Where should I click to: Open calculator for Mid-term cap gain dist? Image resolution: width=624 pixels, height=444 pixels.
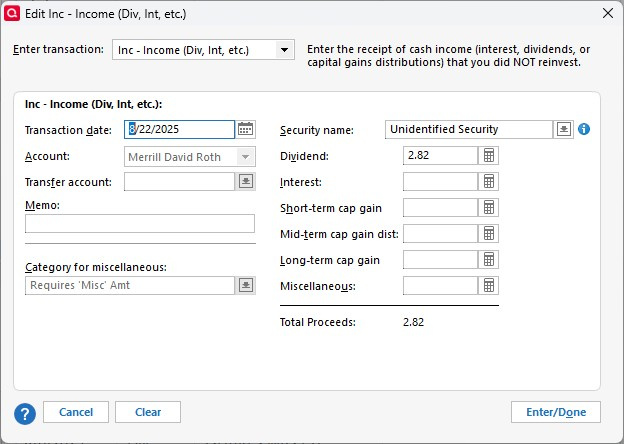coord(488,234)
